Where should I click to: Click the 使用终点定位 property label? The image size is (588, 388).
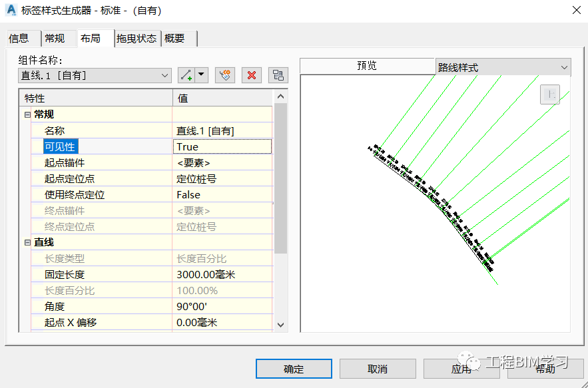click(75, 195)
